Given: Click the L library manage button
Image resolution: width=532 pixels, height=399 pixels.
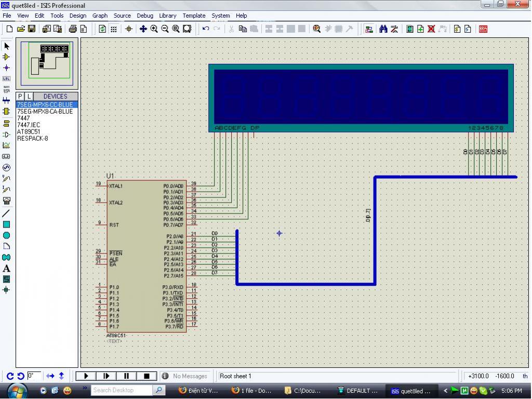Looking at the screenshot, I should coord(29,96).
